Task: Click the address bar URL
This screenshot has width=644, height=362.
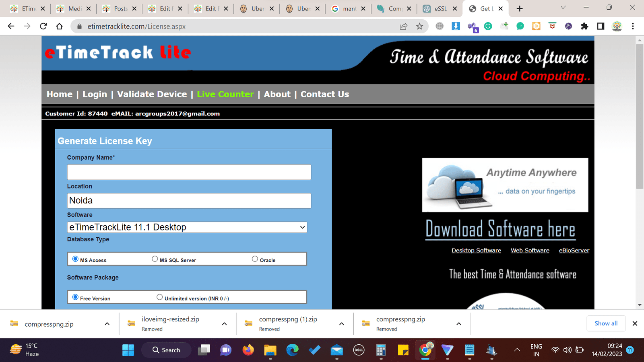Action: 136,26
